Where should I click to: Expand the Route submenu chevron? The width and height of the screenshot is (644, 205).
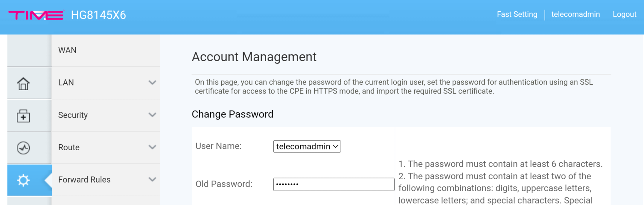152,147
